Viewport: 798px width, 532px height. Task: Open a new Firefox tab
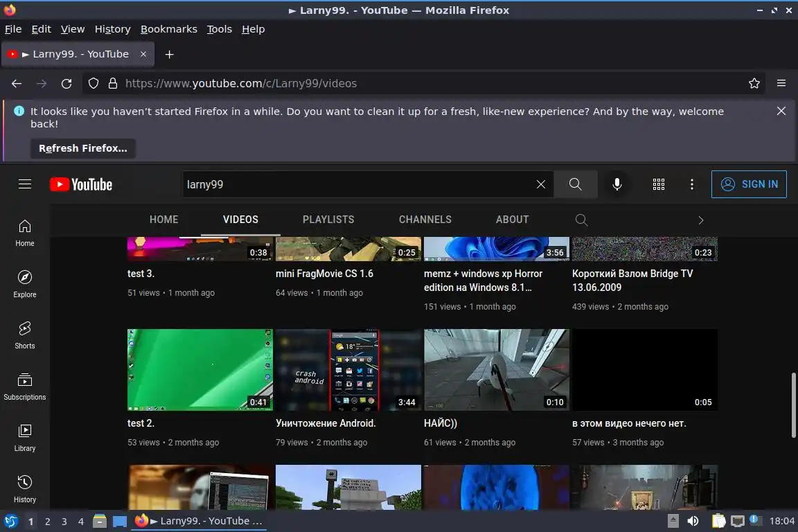(x=170, y=54)
